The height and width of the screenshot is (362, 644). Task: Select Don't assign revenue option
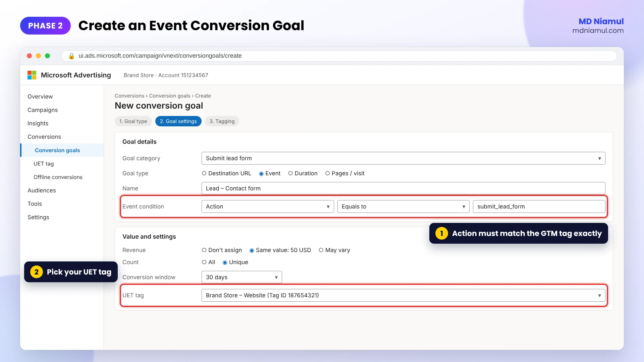[222, 250]
